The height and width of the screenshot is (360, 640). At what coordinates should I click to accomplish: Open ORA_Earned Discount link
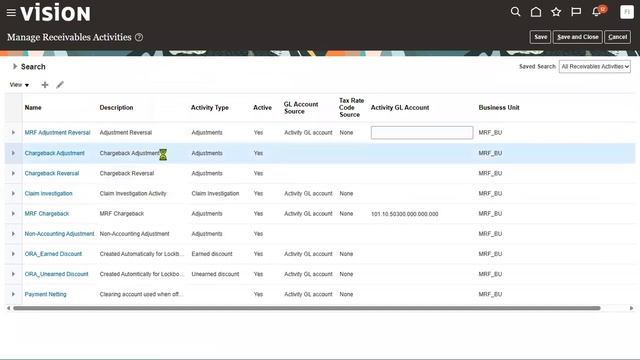[x=53, y=254]
